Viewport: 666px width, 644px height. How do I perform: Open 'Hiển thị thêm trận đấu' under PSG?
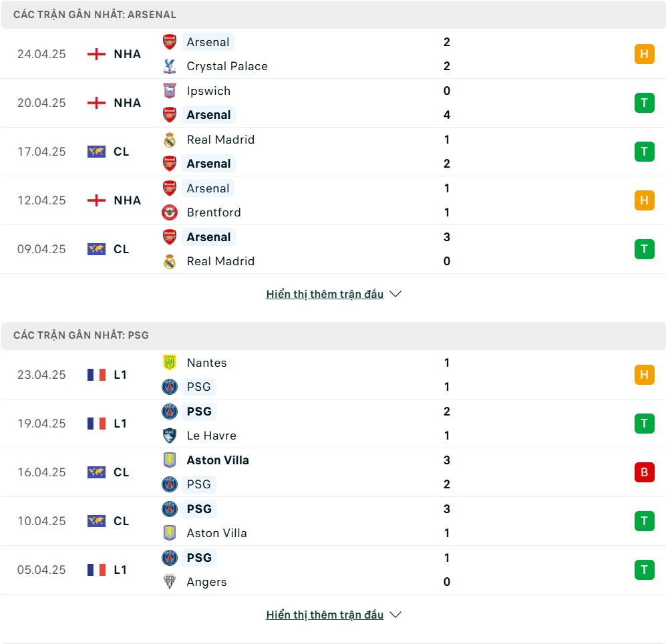(325, 615)
